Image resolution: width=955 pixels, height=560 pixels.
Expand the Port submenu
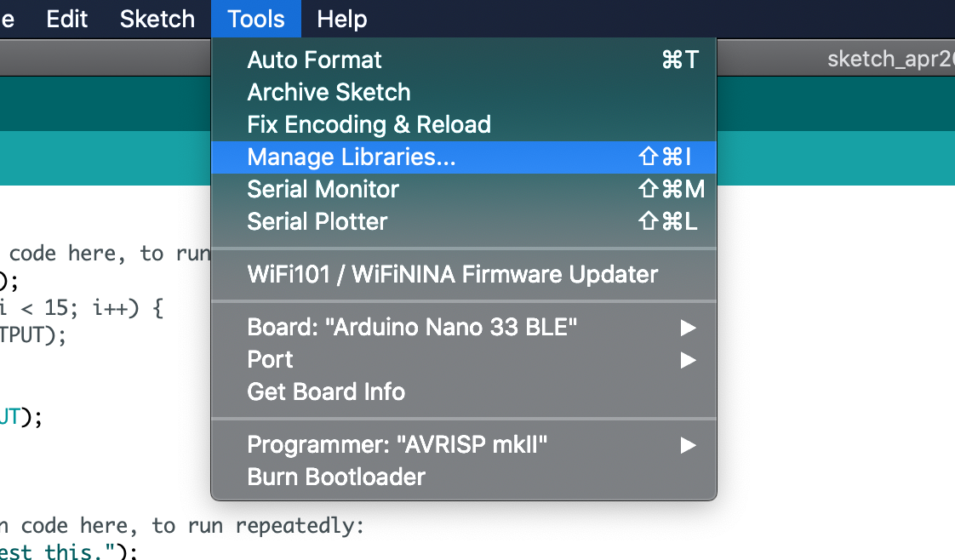[270, 359]
